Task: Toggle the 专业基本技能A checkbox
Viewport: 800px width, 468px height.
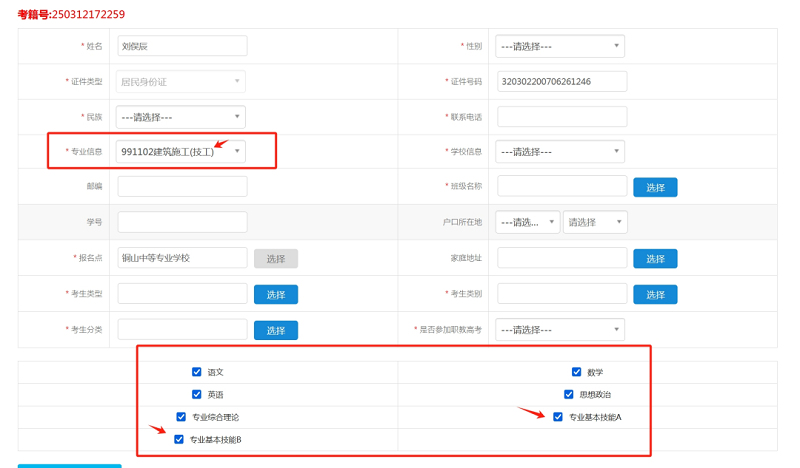Action: pyautogui.click(x=558, y=416)
